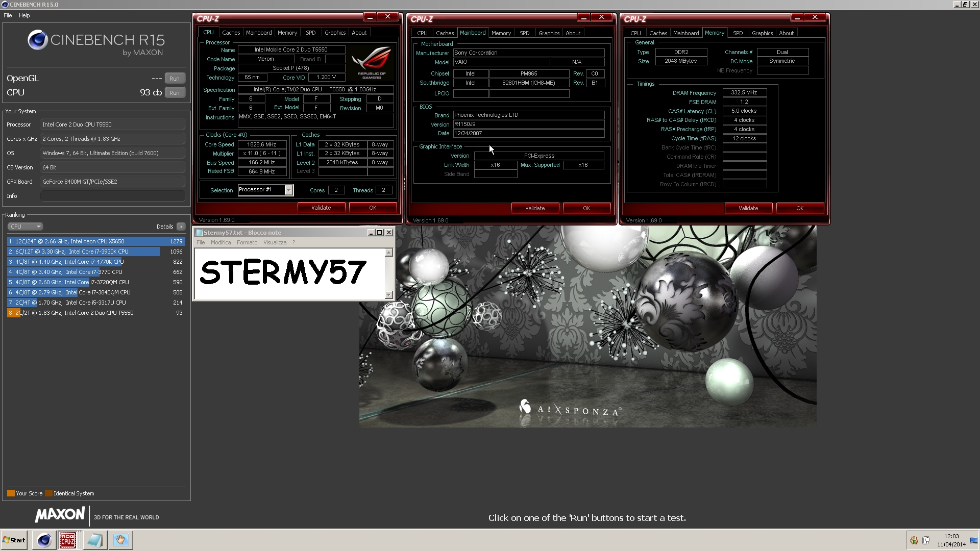Click the rendered AixSponza image
Viewport: 980px width, 551px height.
coord(588,327)
